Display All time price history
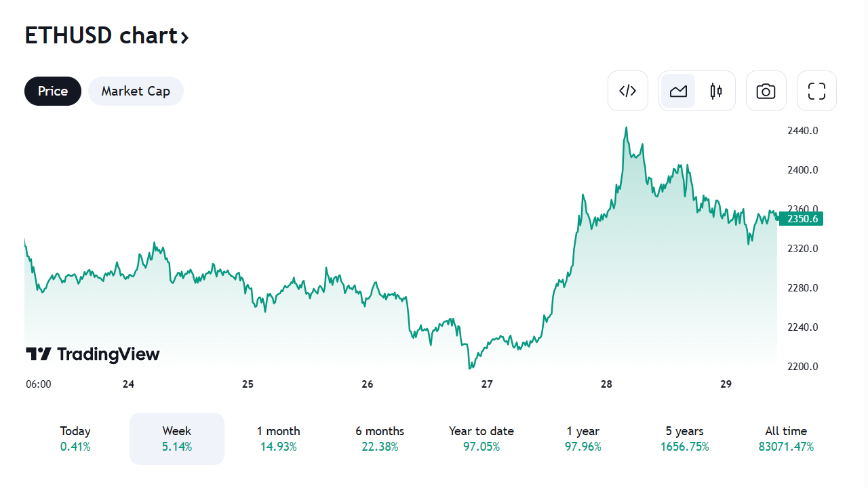Viewport: 868px width, 488px height. click(x=786, y=439)
